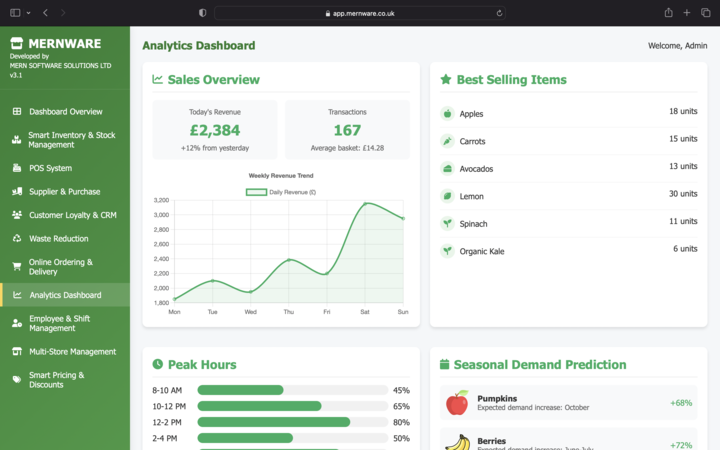Open Employee & Shift Management link
This screenshot has height=450, width=720.
pyautogui.click(x=65, y=323)
